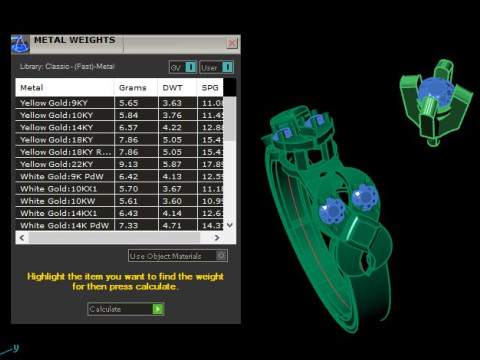
Task: Select the Yellow Gold:18KY R... row
Action: pyautogui.click(x=119, y=152)
